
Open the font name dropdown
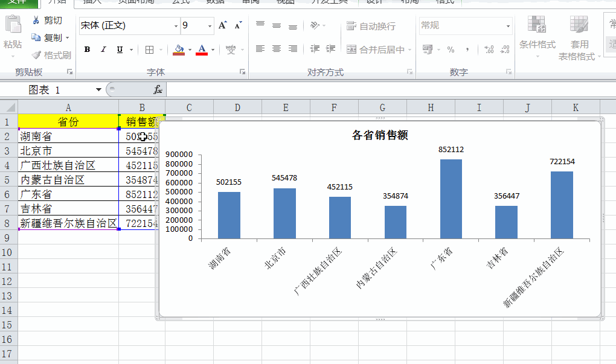[x=176, y=26]
